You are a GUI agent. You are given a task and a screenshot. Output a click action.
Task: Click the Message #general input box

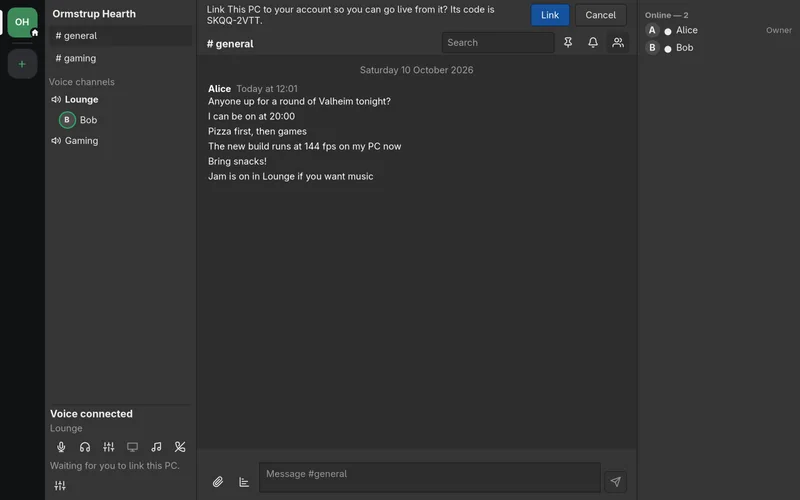pos(430,477)
